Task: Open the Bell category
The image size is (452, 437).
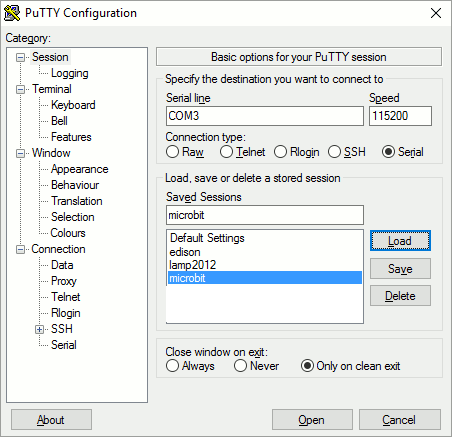Action: [59, 121]
